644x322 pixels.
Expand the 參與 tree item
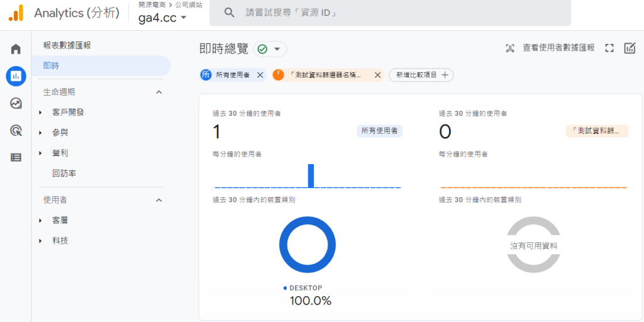pyautogui.click(x=40, y=133)
